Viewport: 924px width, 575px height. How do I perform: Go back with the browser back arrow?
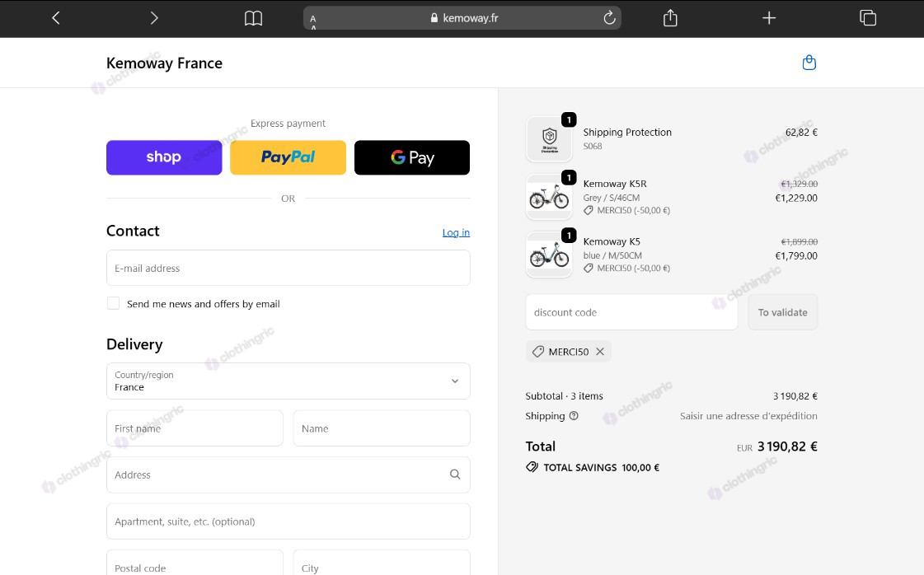click(x=56, y=18)
